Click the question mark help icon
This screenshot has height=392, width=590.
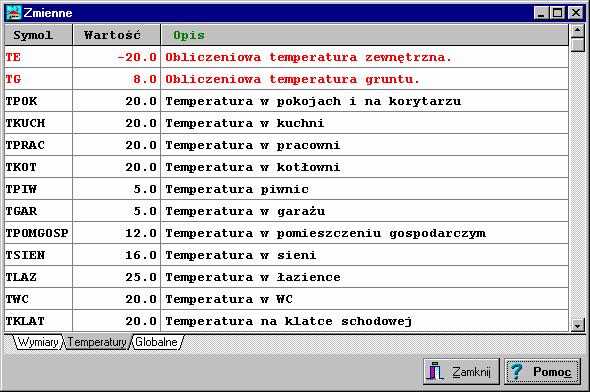516,371
